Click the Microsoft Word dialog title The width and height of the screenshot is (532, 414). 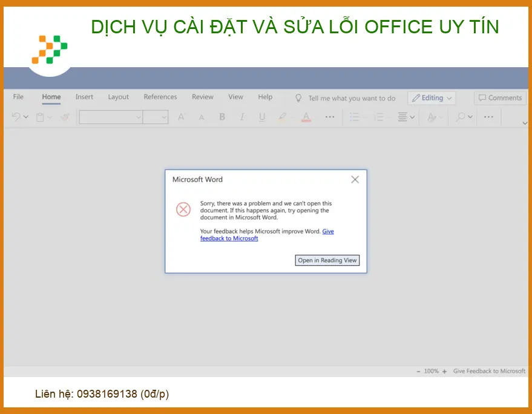click(x=197, y=180)
